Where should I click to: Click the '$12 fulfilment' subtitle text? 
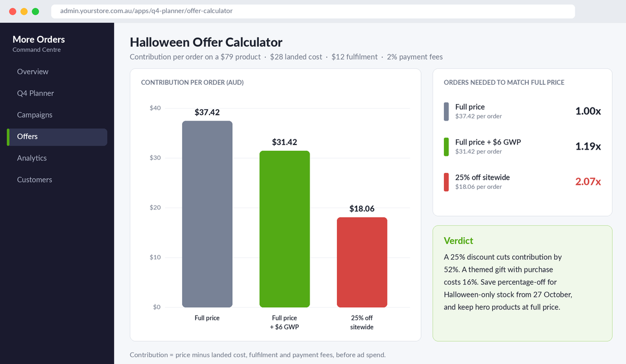(355, 57)
